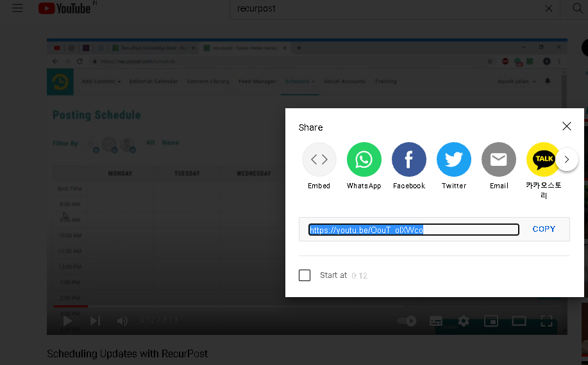Share video to Facebook
588x365 pixels.
[x=408, y=166]
